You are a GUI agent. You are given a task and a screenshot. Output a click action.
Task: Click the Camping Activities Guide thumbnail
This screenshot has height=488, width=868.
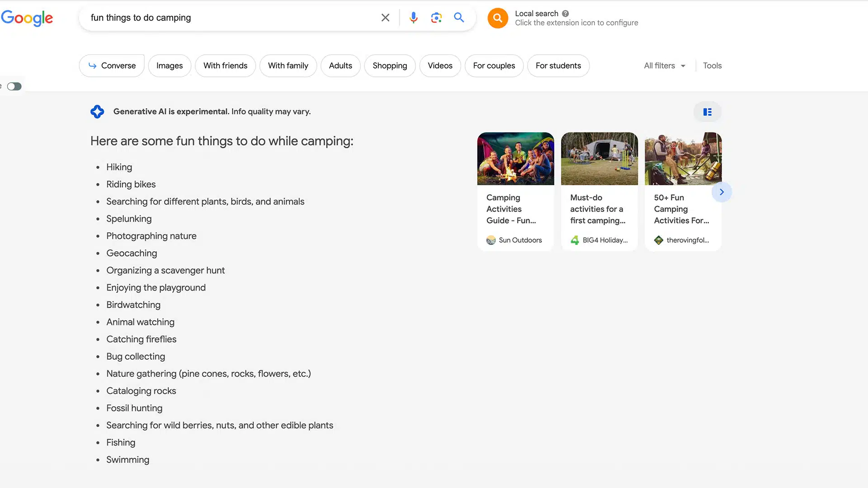(516, 158)
